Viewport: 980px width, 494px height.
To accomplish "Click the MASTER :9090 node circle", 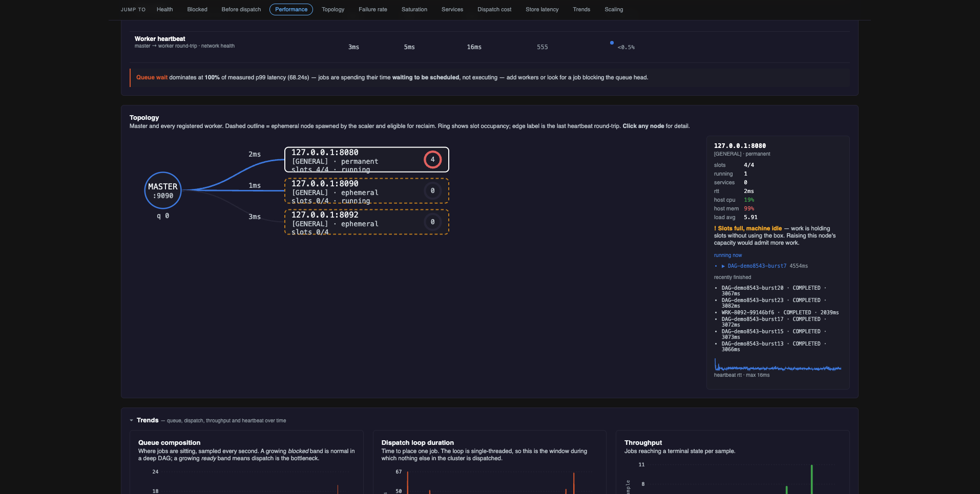I will click(163, 190).
